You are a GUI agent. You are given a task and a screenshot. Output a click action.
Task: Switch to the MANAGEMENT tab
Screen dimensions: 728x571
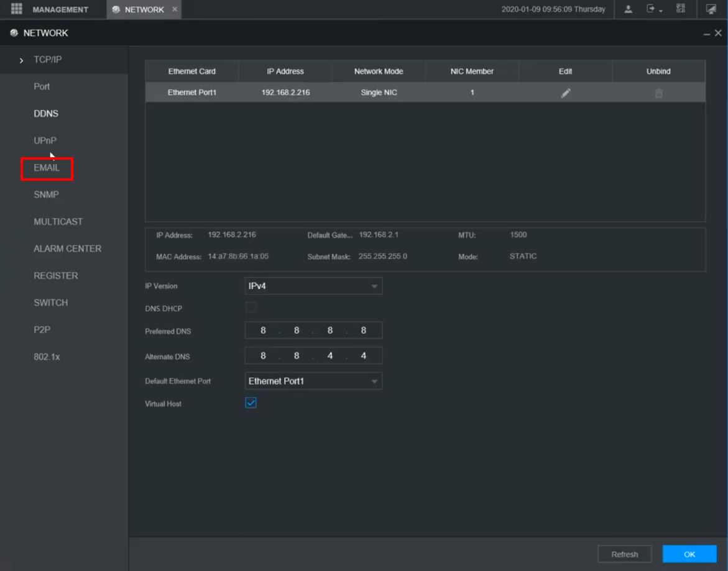point(60,9)
